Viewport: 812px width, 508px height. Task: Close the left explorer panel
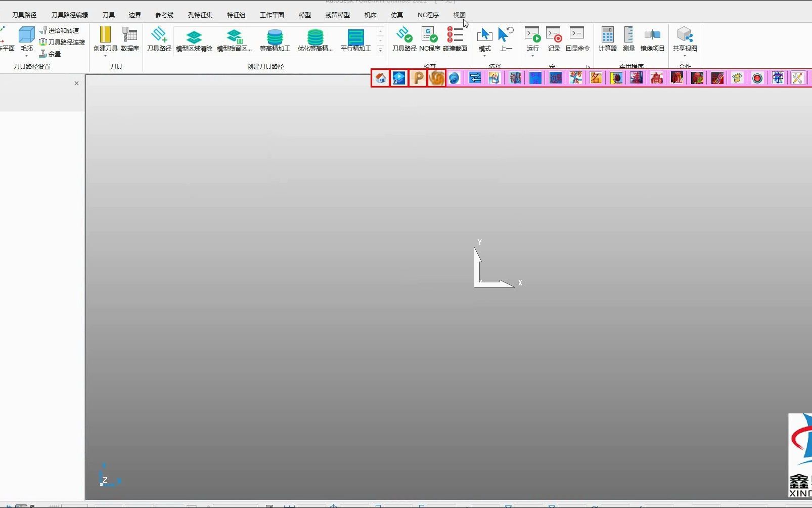(x=76, y=83)
